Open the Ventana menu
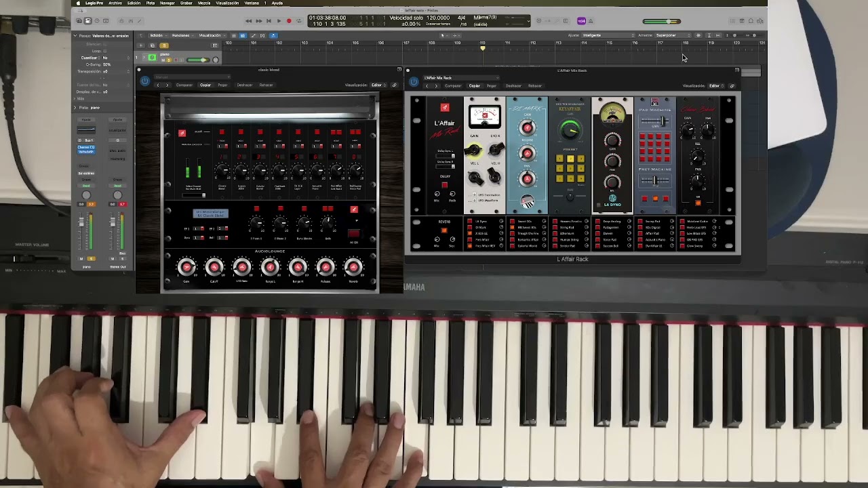Screen dimensions: 868x488 pos(252,3)
